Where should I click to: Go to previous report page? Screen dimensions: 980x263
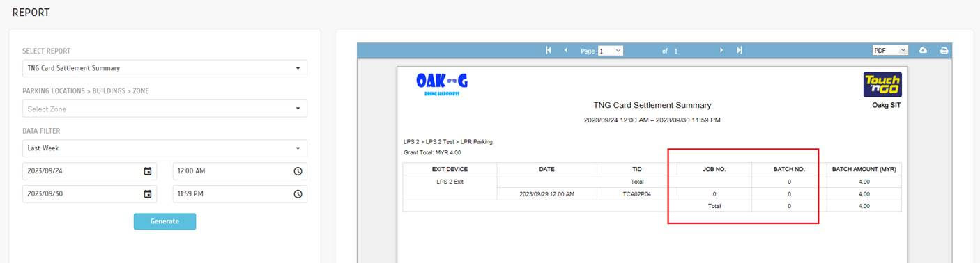point(566,50)
